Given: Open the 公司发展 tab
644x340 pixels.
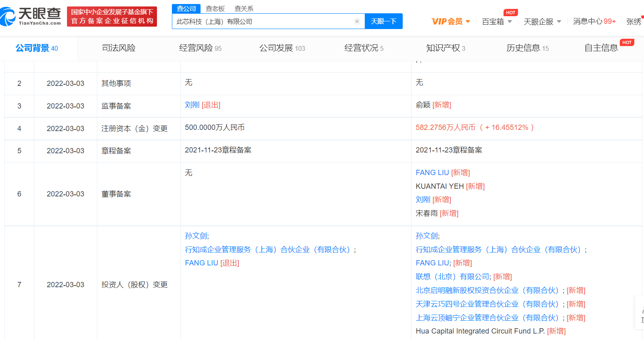Looking at the screenshot, I should (x=282, y=48).
